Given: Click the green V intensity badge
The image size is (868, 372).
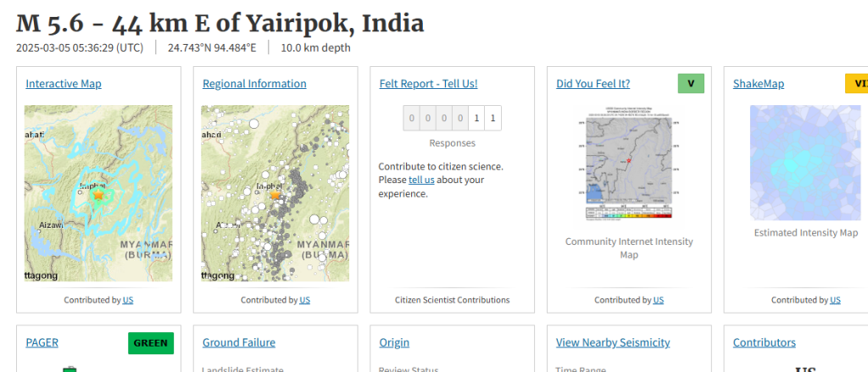Looking at the screenshot, I should pyautogui.click(x=691, y=83).
